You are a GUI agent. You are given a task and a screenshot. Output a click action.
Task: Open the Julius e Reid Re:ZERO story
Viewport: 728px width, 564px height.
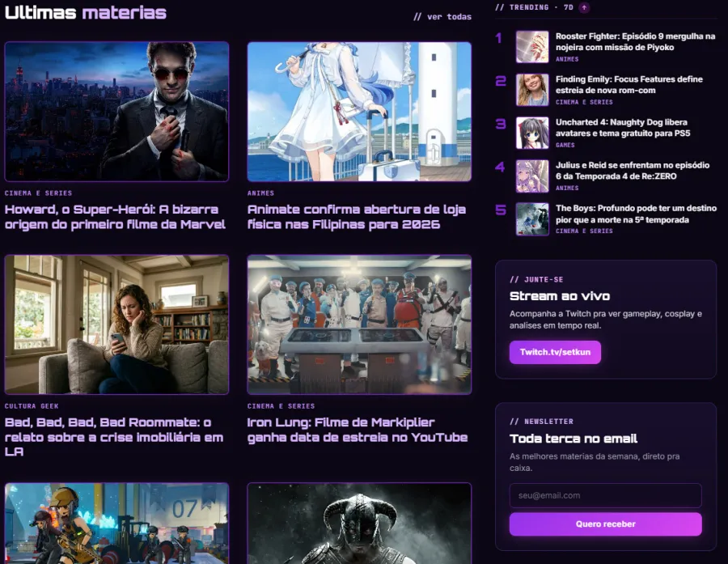633,171
